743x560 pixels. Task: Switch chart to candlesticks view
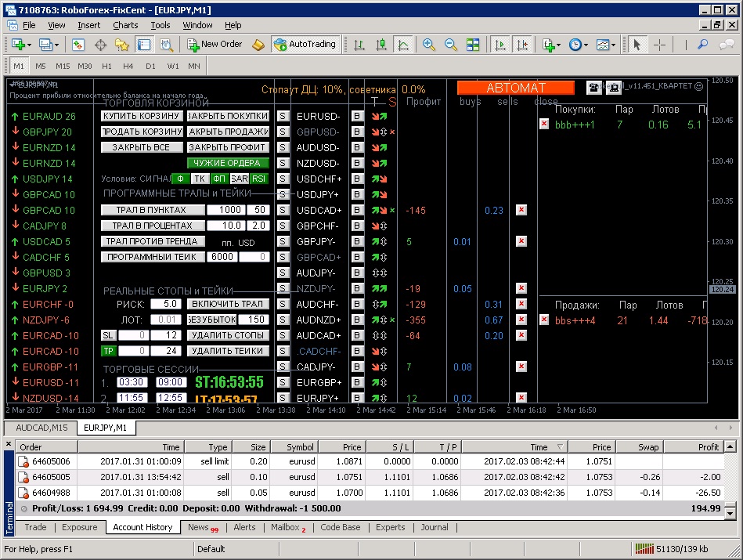pyautogui.click(x=381, y=45)
